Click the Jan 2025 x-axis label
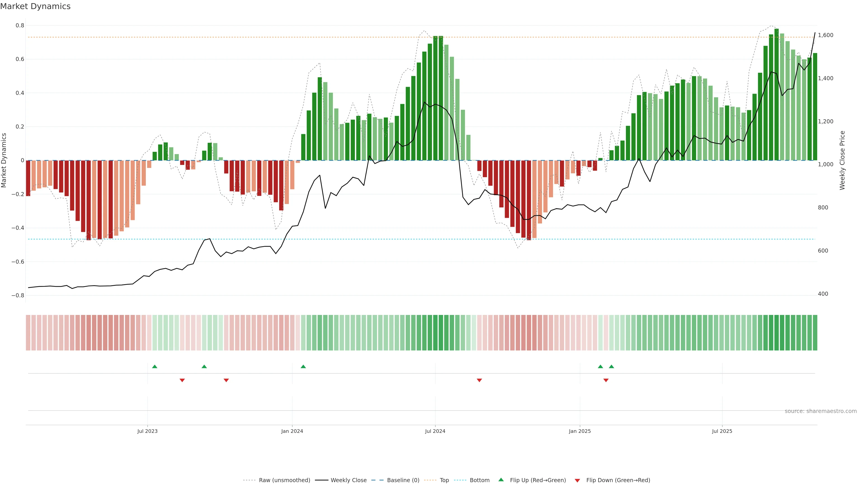The height and width of the screenshot is (488, 868). coord(580,431)
